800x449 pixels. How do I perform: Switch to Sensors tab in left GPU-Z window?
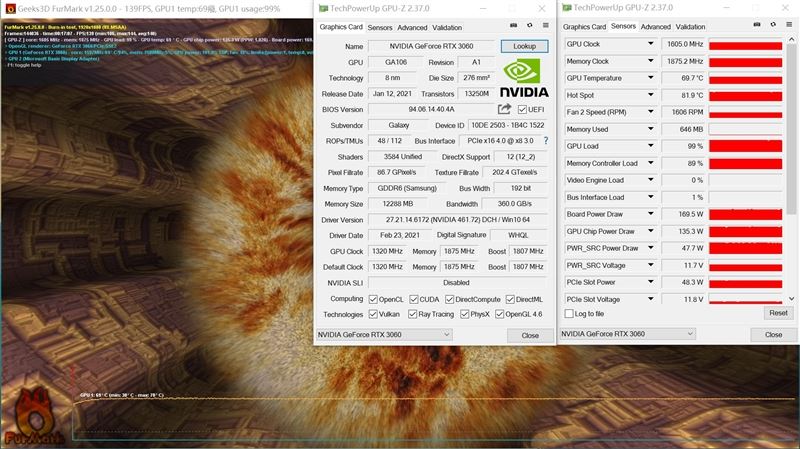pyautogui.click(x=380, y=28)
